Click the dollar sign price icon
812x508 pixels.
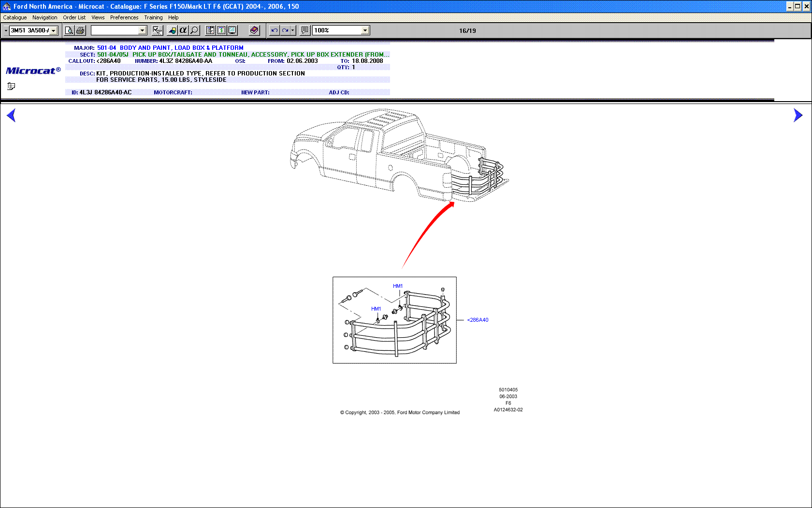pyautogui.click(x=221, y=30)
